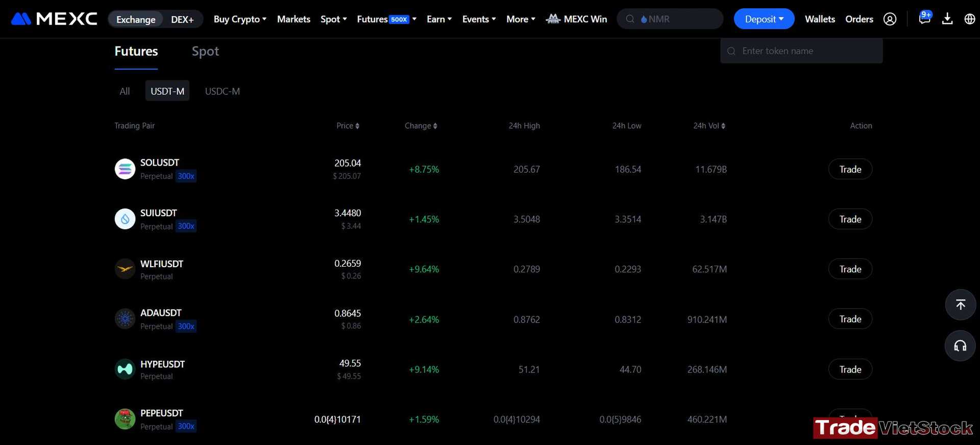Image resolution: width=980 pixels, height=445 pixels.
Task: Switch to DEX+ mode
Action: (182, 19)
